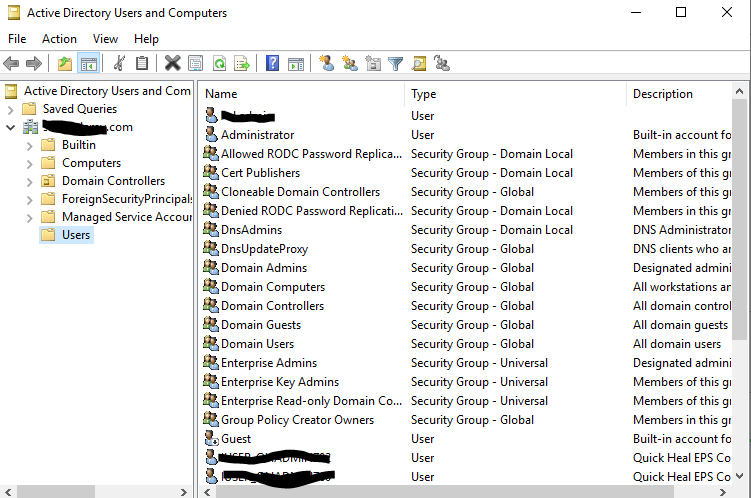Click the Export List icon

point(242,63)
